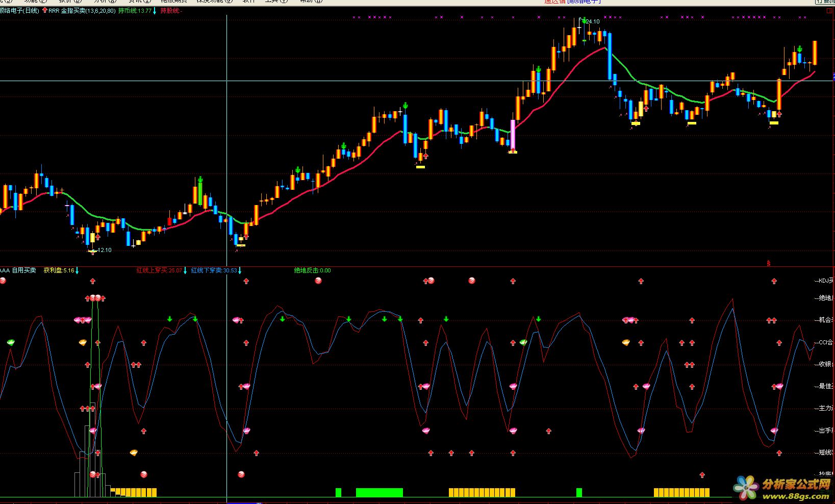
Task: Open the 深度功能 menu
Action: (x=214, y=2)
